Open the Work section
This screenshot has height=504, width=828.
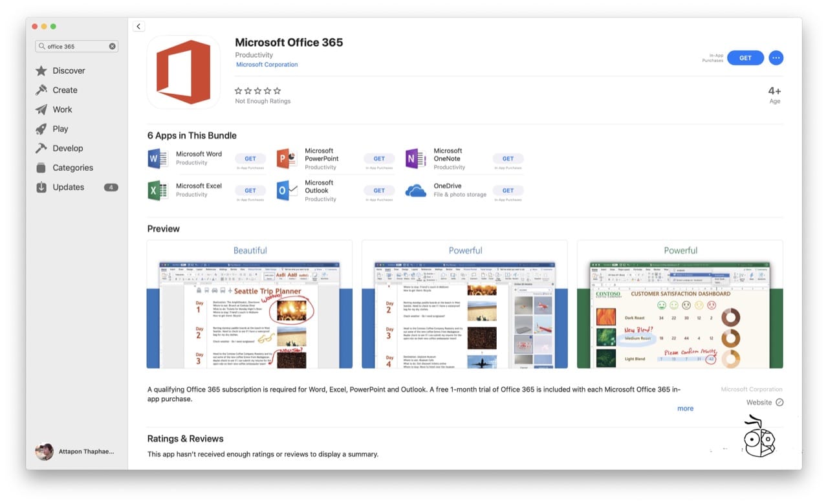[x=62, y=109]
